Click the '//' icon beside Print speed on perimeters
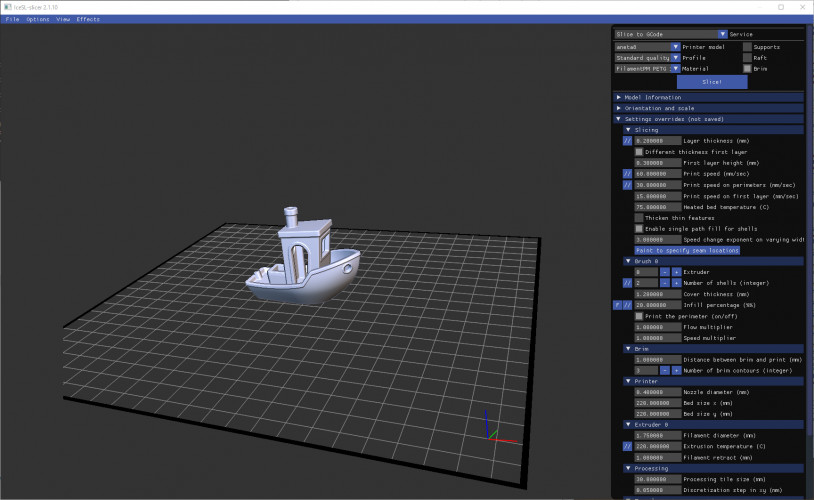This screenshot has width=814, height=500. (627, 185)
